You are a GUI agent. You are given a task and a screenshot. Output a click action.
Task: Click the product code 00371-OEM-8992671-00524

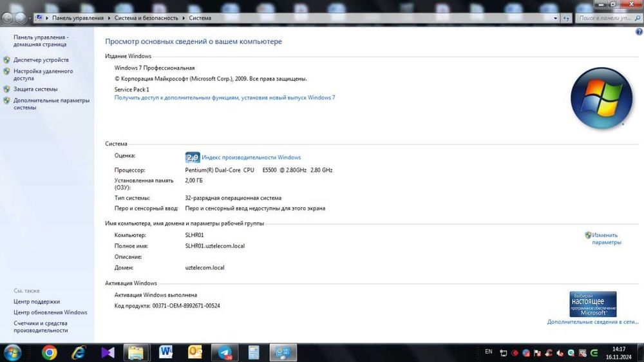[x=186, y=306]
